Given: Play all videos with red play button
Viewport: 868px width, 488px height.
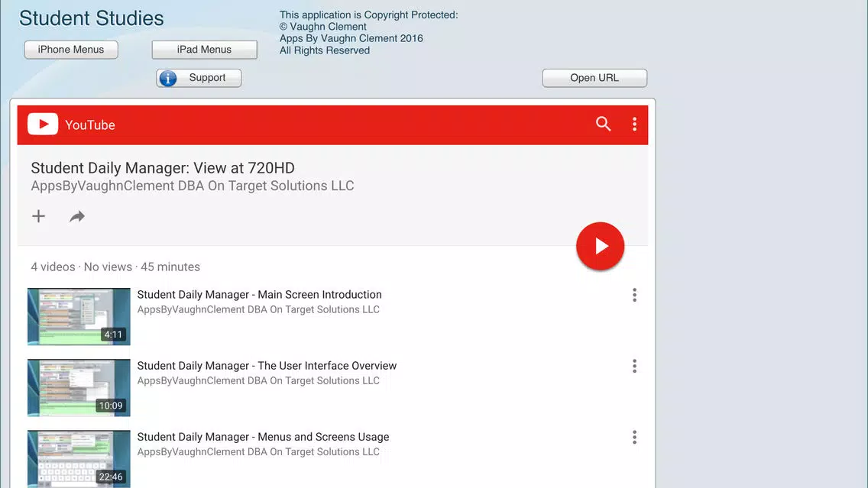Looking at the screenshot, I should (600, 246).
